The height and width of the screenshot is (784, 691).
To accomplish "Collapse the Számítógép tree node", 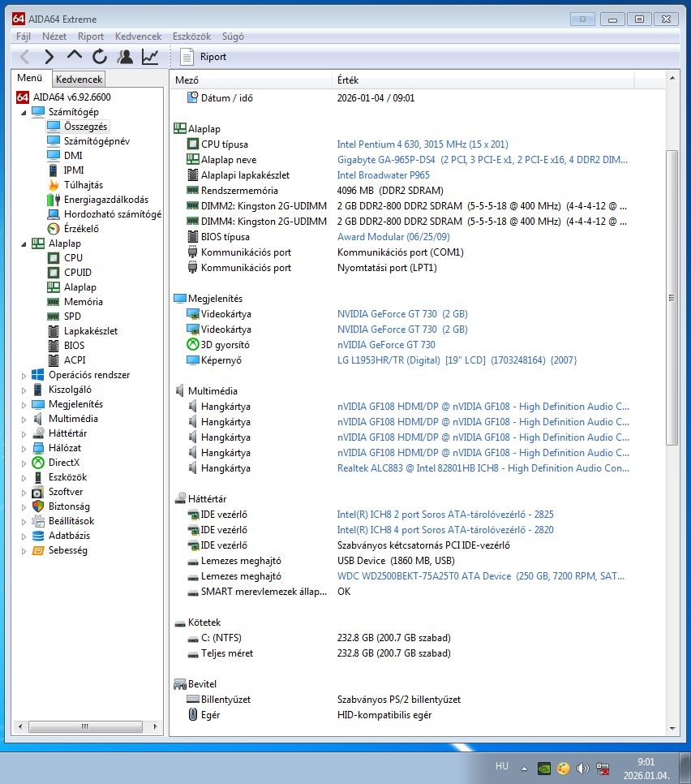I will (24, 113).
